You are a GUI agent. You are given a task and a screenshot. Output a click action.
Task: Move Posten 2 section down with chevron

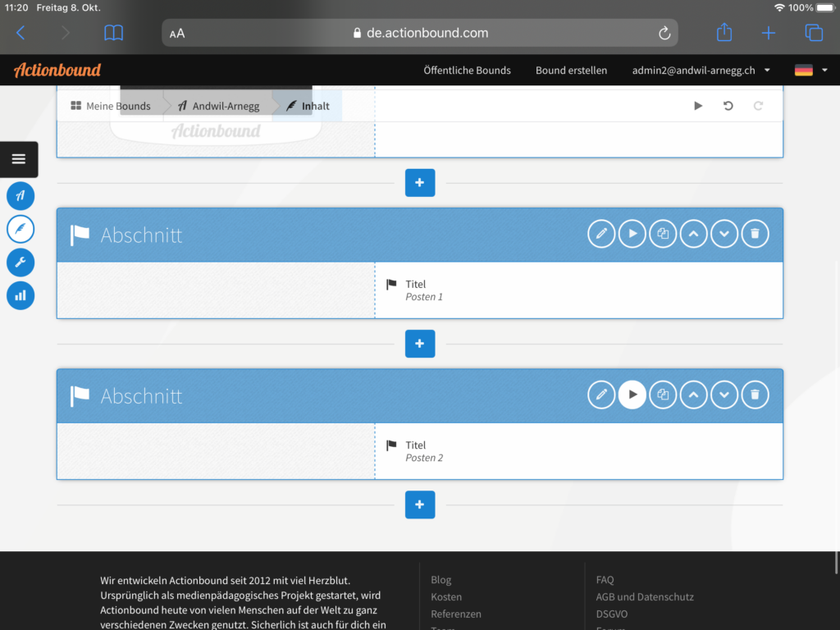(x=724, y=395)
